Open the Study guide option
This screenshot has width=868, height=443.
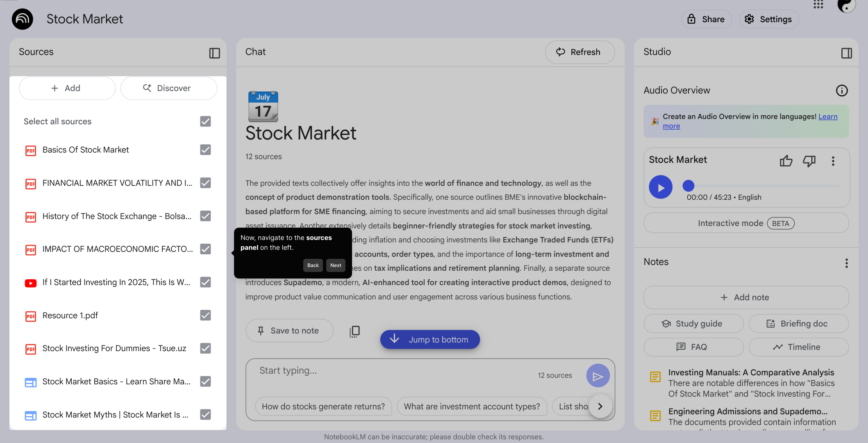pyautogui.click(x=693, y=324)
